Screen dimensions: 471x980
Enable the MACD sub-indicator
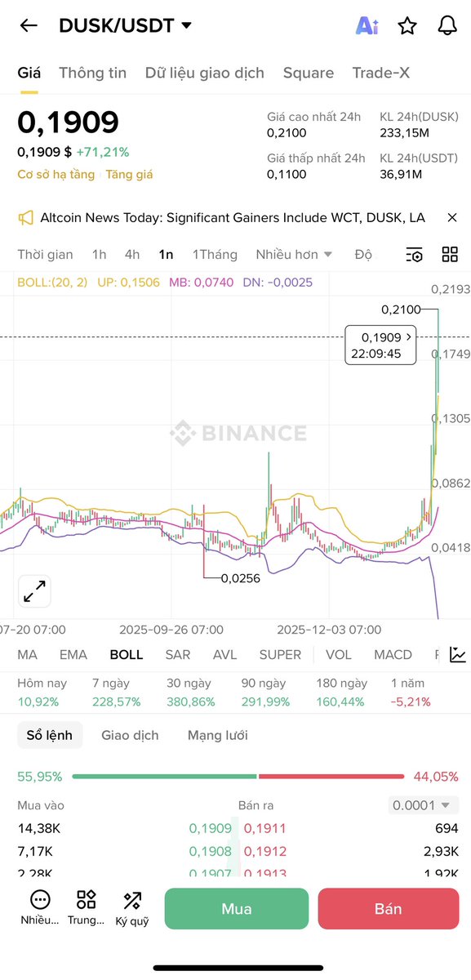(393, 654)
